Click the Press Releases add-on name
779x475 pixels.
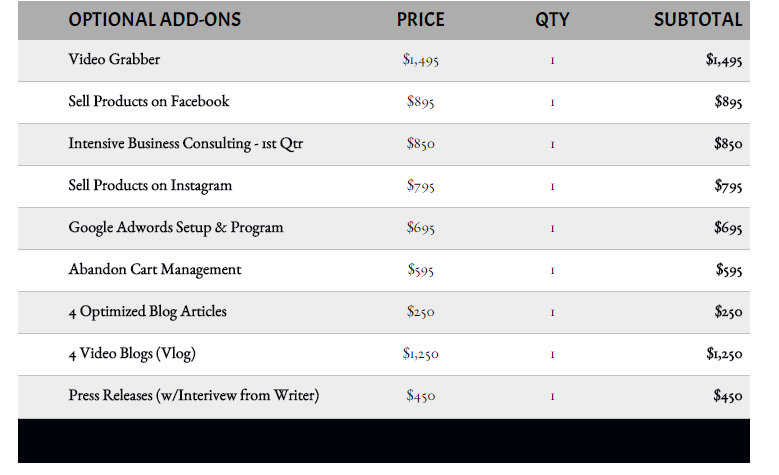(x=194, y=395)
